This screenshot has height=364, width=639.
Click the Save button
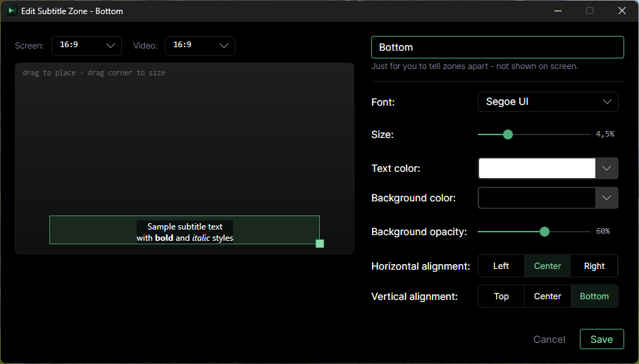[x=602, y=339]
